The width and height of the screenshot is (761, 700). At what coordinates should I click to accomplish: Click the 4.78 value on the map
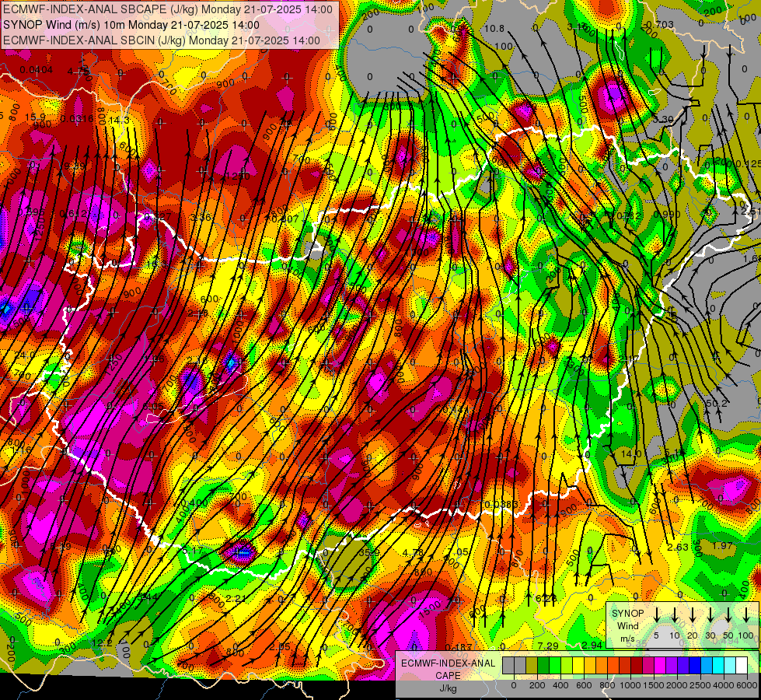(413, 553)
